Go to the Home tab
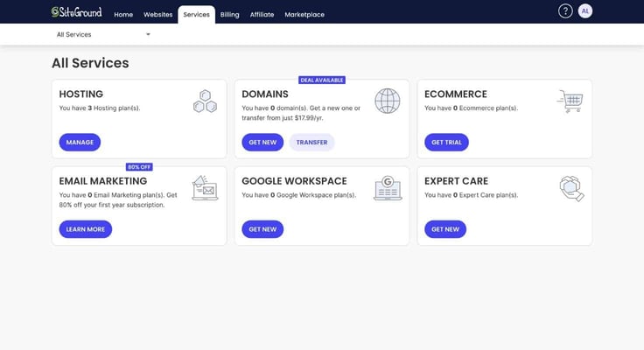 point(123,14)
